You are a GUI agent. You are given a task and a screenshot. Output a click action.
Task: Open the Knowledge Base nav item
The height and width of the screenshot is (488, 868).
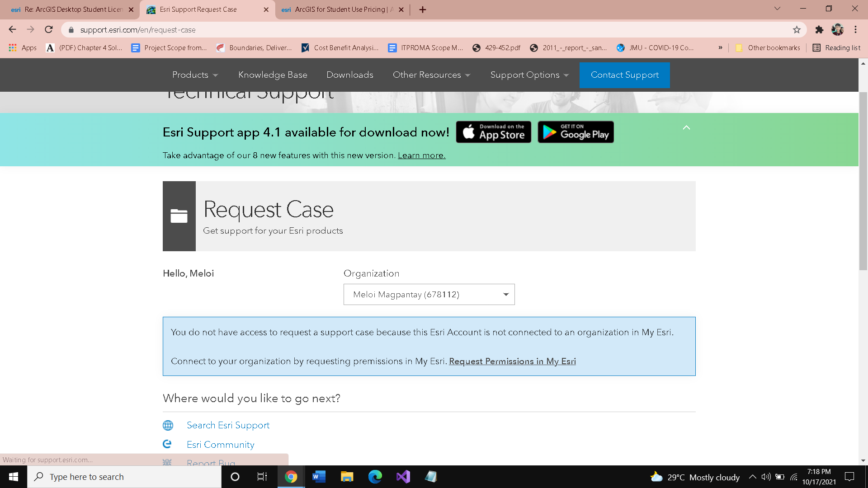[x=273, y=75]
